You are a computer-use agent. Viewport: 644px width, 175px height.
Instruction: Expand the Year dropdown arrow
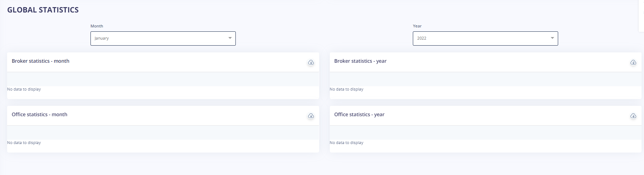pyautogui.click(x=552, y=38)
